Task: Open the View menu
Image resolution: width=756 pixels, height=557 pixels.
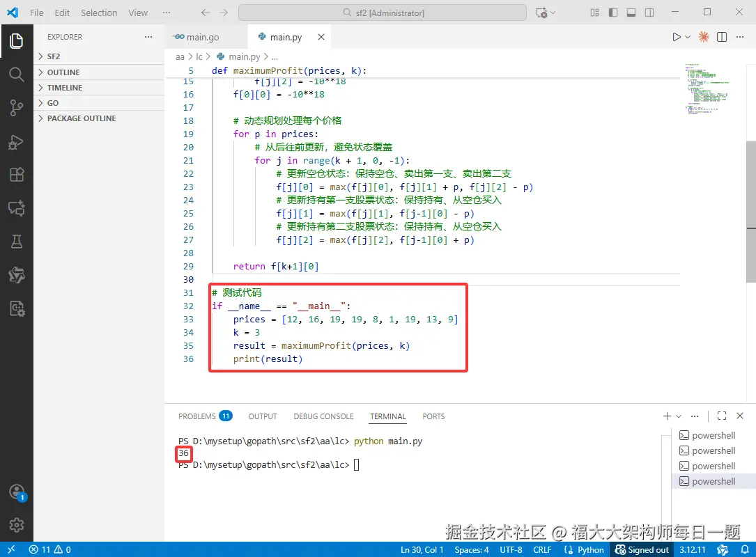Action: [x=138, y=13]
